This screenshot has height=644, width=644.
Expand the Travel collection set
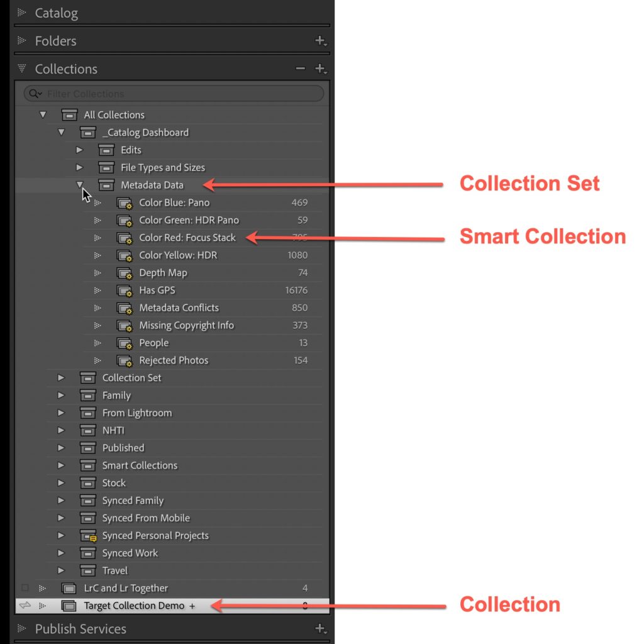point(61,570)
